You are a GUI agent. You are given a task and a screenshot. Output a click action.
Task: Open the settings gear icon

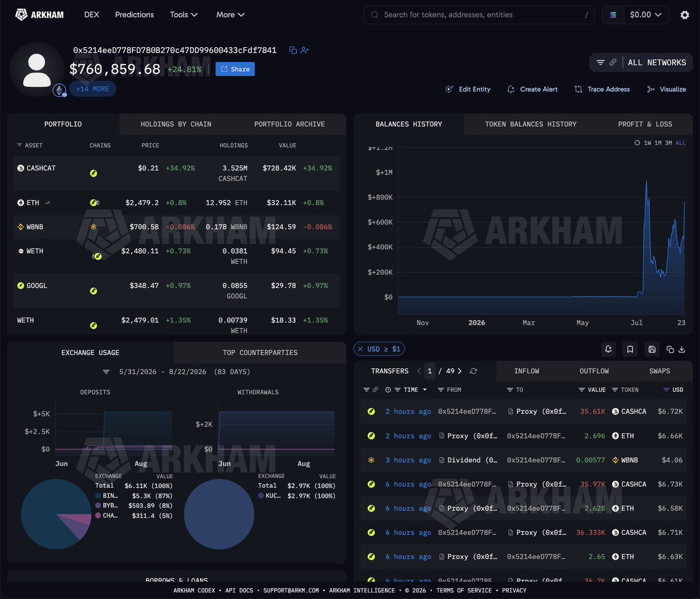(685, 15)
